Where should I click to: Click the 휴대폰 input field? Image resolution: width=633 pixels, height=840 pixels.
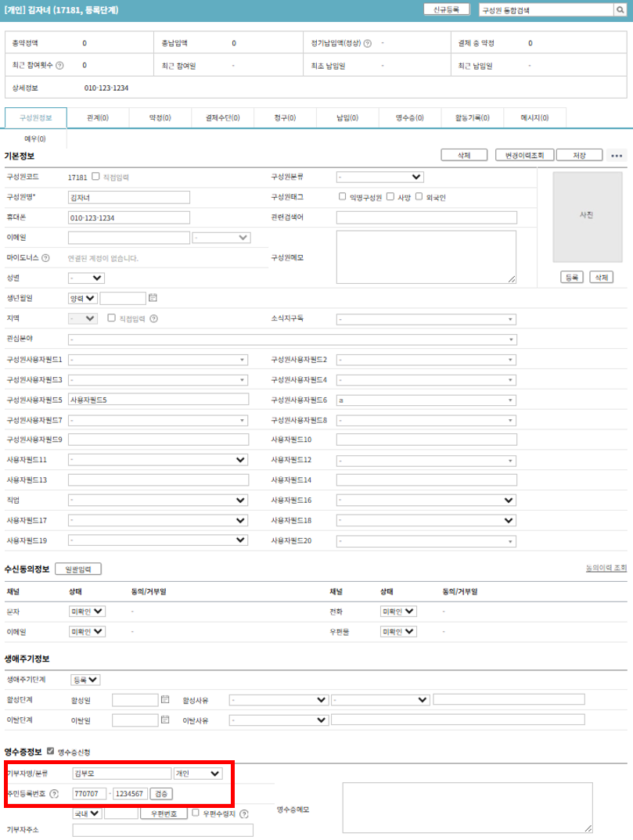(x=128, y=217)
